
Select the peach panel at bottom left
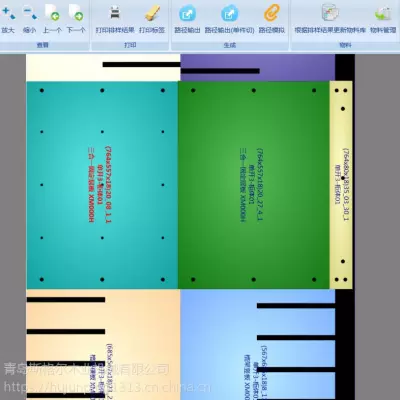tap(103, 344)
